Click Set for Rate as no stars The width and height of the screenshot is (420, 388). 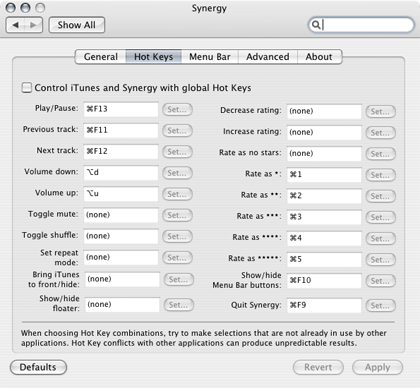coord(380,154)
